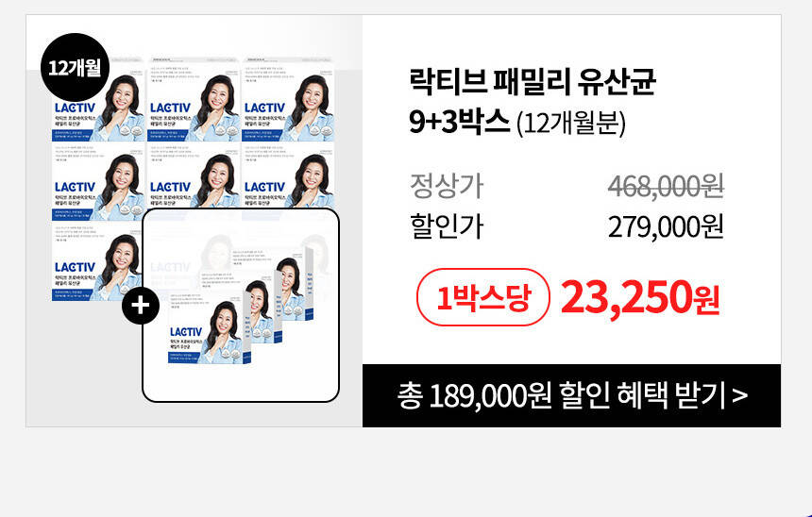Image resolution: width=812 pixels, height=517 pixels.
Task: Select the bonus three-box bundle image
Action: pyautogui.click(x=241, y=305)
